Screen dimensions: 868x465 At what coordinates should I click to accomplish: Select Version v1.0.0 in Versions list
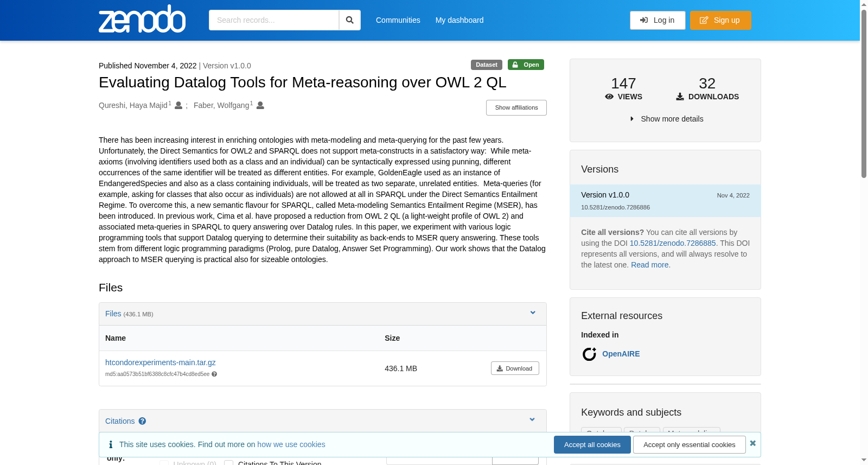(x=665, y=201)
